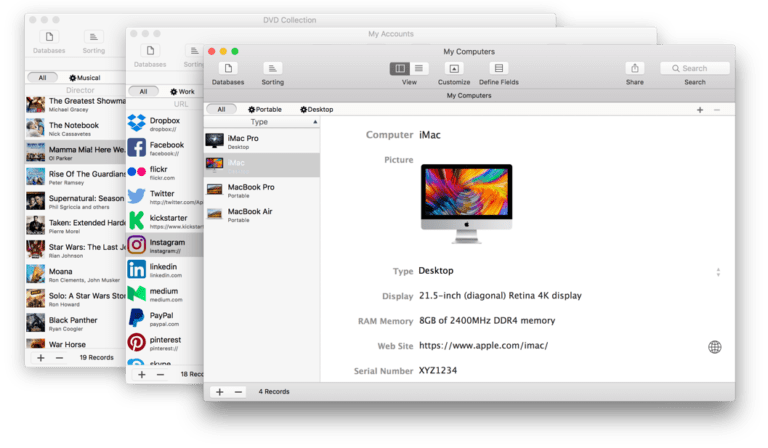The image size is (768, 448).
Task: Open Sorting icon in DVD Collection window
Action: pos(94,37)
